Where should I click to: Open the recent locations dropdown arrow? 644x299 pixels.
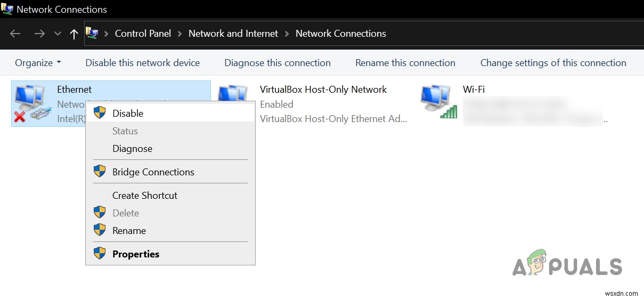coord(58,34)
